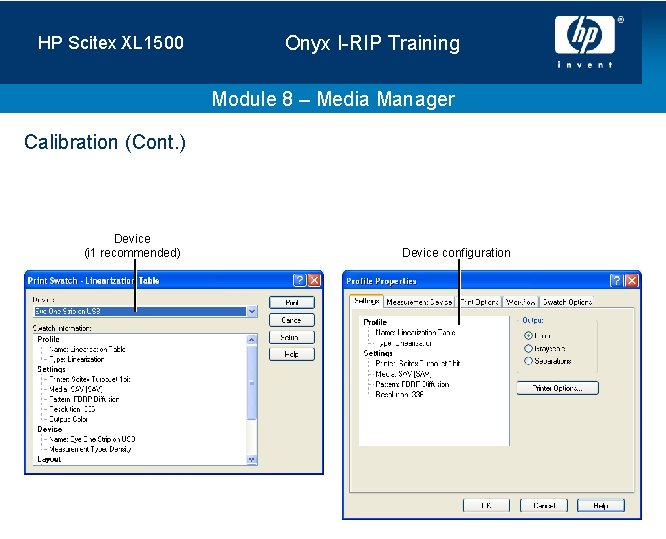Click Cancel in the Profile Properties dialog

point(544,505)
